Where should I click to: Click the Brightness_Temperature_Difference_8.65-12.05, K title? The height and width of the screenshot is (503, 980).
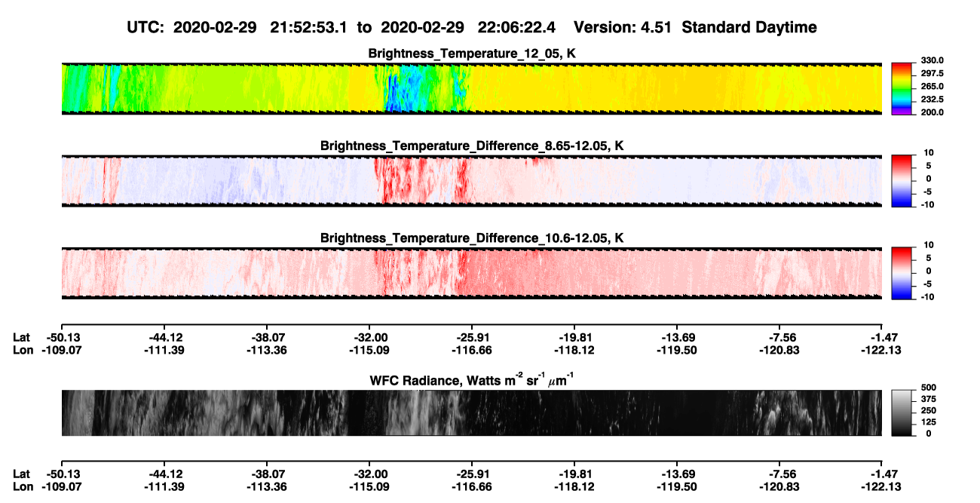(x=472, y=146)
